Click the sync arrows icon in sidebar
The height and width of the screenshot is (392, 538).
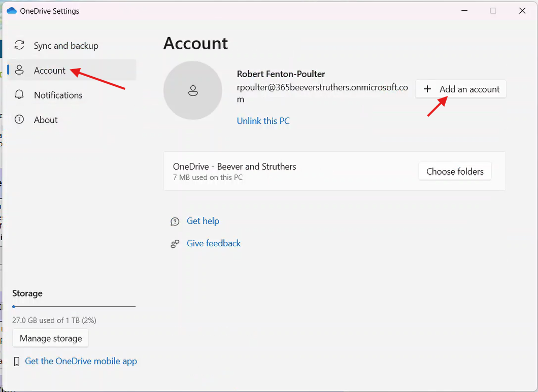click(19, 46)
